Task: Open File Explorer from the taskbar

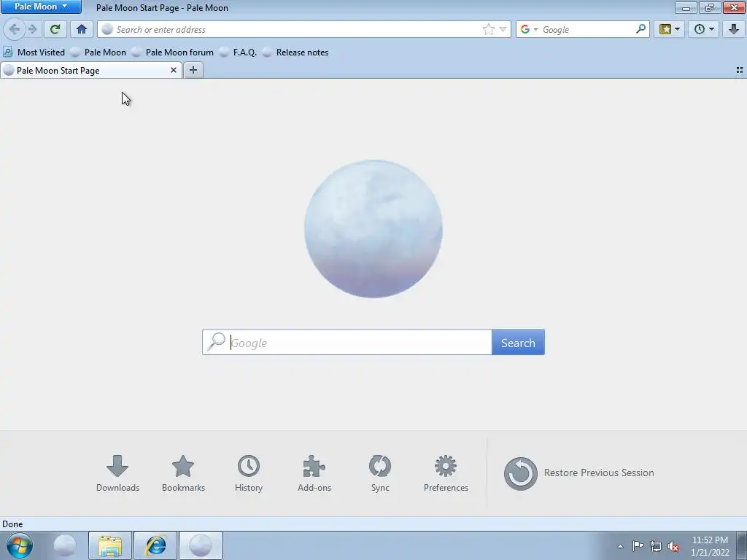Action: (110, 545)
